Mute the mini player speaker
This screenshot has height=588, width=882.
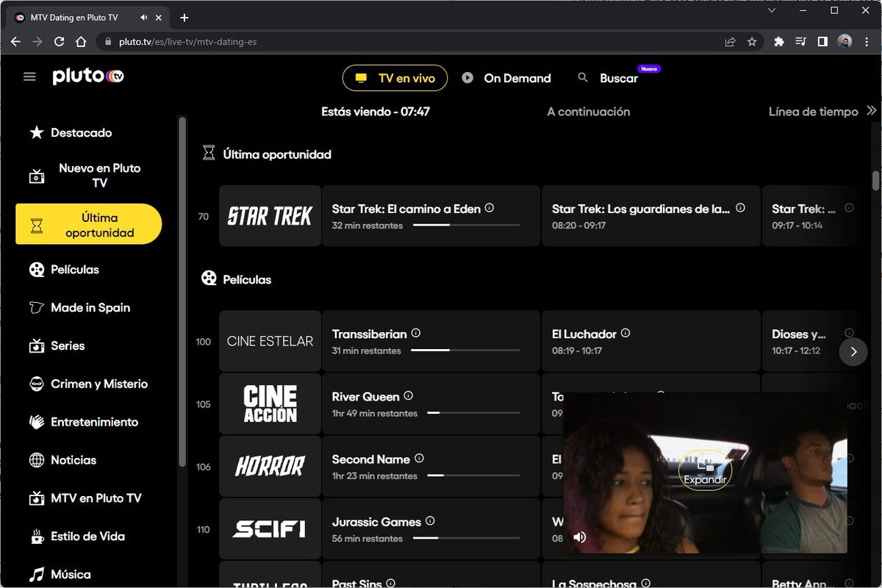580,537
